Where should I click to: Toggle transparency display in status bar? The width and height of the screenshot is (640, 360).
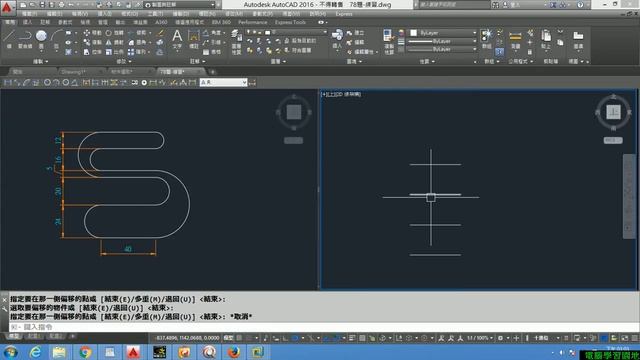point(362,338)
